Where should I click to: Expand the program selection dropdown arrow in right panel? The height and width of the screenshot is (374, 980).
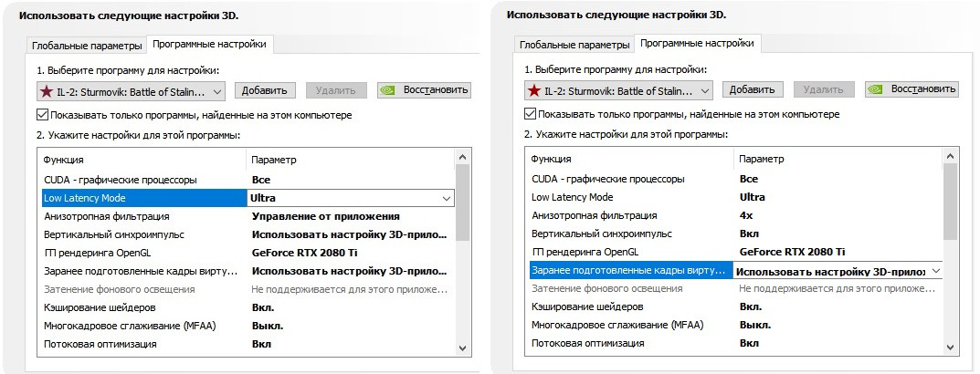pyautogui.click(x=704, y=90)
